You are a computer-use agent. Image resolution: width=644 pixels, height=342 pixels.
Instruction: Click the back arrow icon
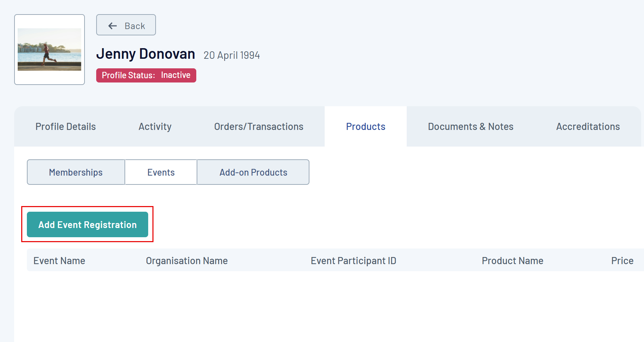pyautogui.click(x=112, y=26)
